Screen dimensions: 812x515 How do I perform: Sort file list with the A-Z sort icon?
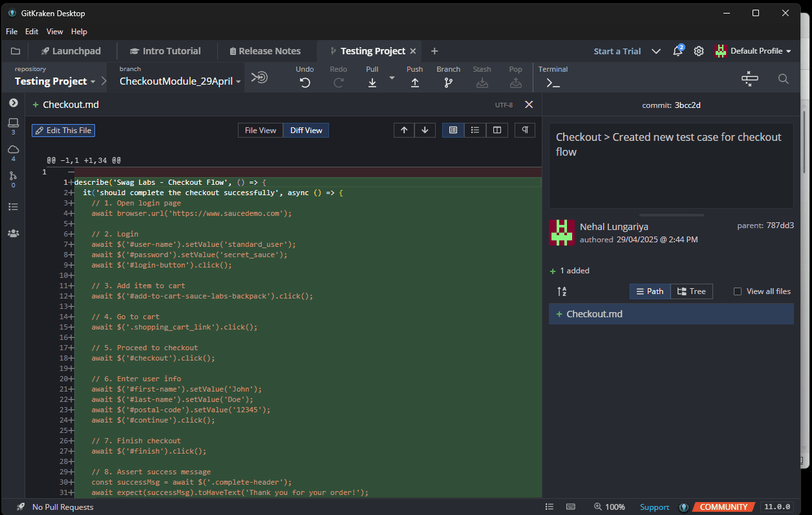click(562, 291)
